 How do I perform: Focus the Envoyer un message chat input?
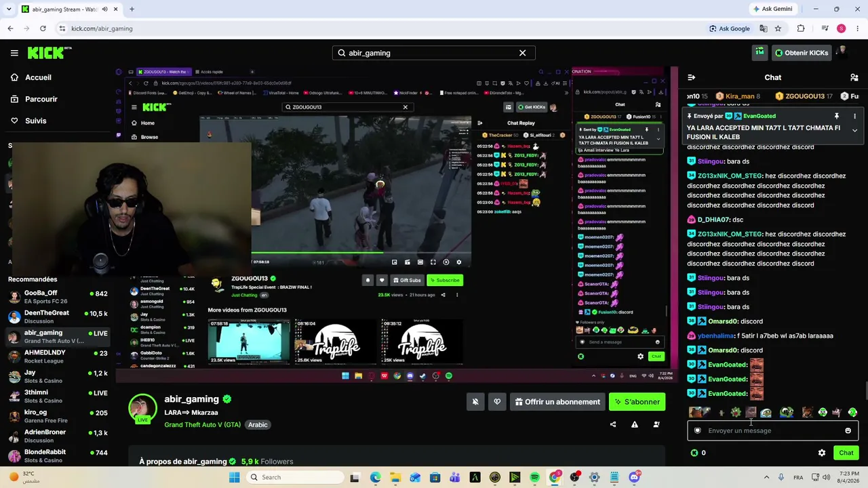[772, 430]
